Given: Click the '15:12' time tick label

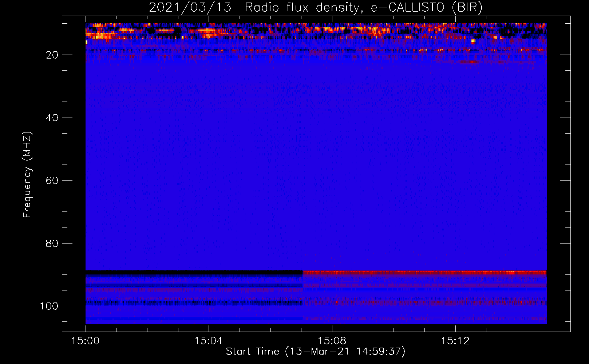Looking at the screenshot, I should pos(455,341).
